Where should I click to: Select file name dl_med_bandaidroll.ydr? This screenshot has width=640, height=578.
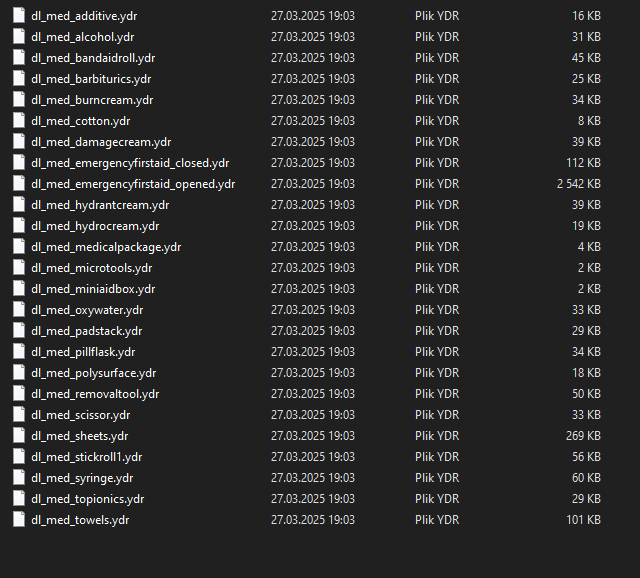(x=93, y=58)
